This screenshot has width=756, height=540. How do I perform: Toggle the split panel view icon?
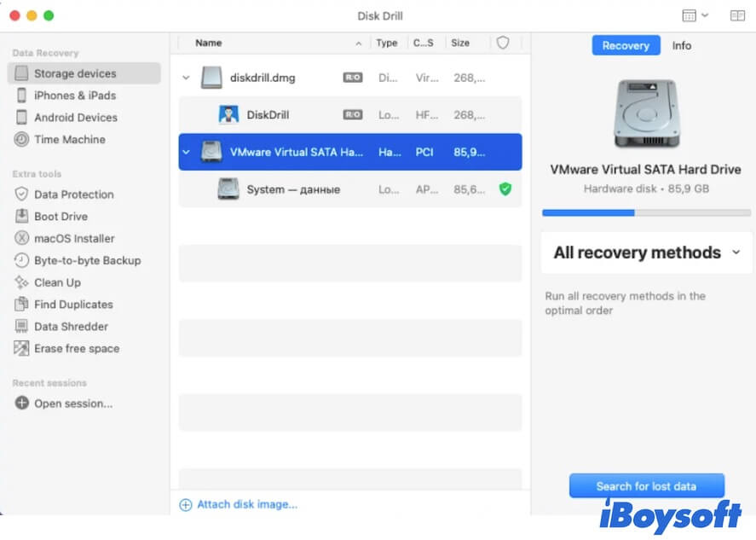click(x=737, y=15)
